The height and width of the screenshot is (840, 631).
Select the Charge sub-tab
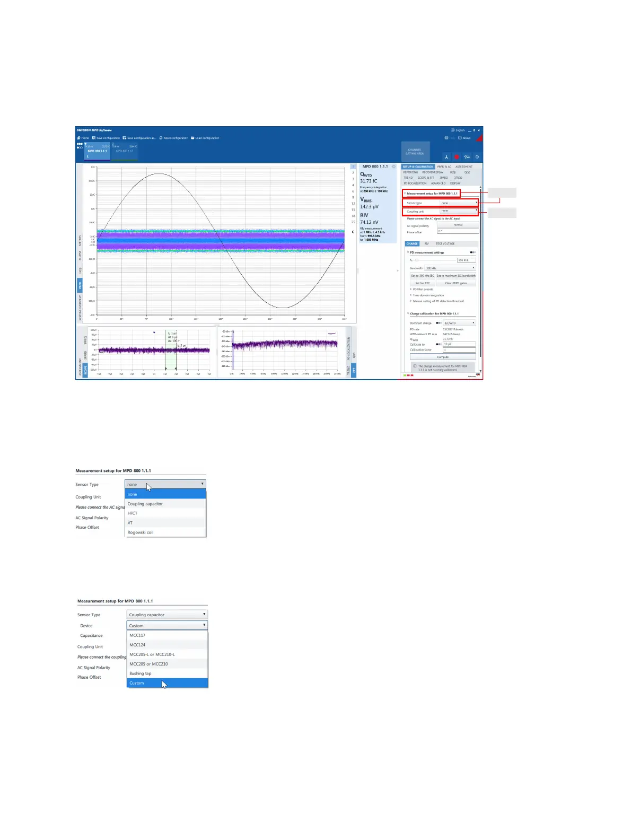point(413,244)
